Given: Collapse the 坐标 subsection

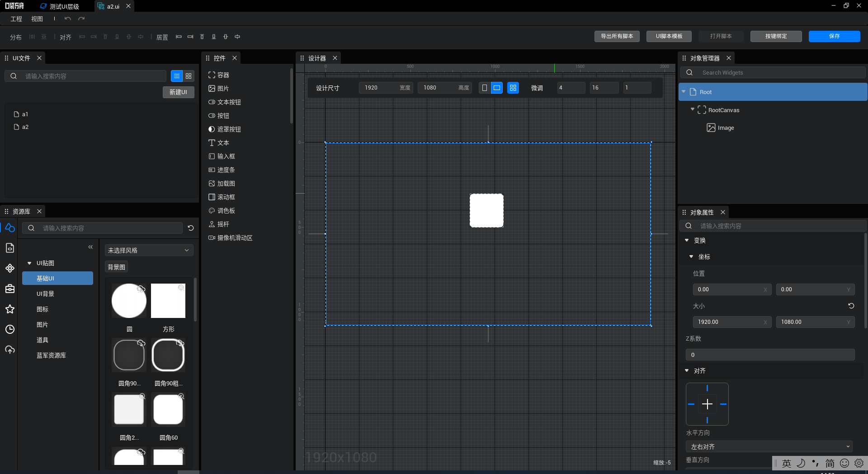Looking at the screenshot, I should [x=691, y=256].
